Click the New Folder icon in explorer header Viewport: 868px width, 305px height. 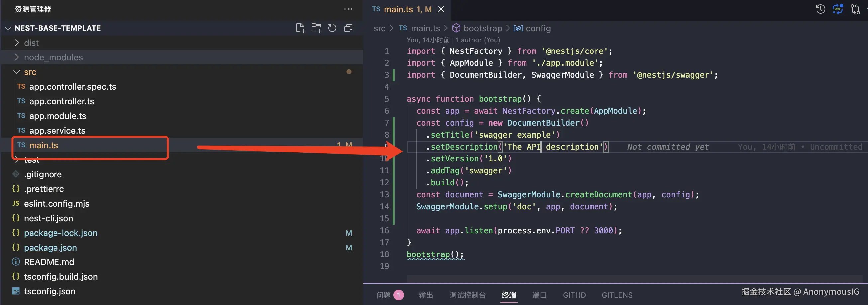click(316, 28)
